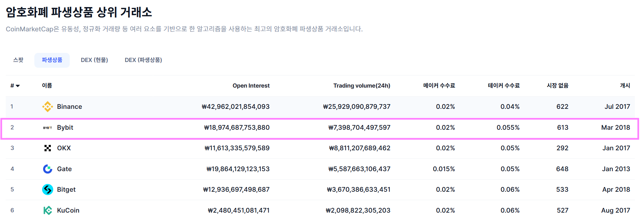Click KuCoin open interest ₩2,480,451,081,471
Viewport: 644px width, 218px height.
238,211
